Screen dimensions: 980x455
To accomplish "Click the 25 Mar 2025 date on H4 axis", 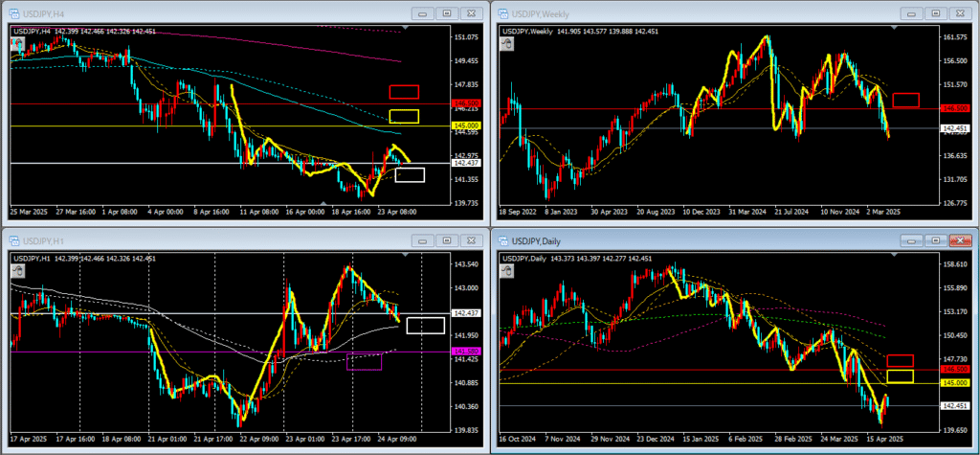I will [28, 212].
